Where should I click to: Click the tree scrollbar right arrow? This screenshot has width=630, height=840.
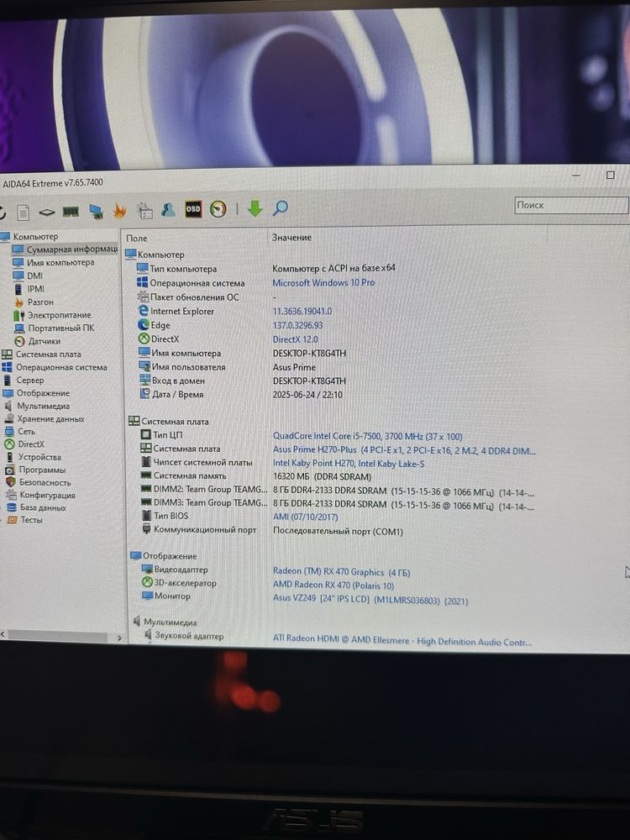pyautogui.click(x=119, y=638)
